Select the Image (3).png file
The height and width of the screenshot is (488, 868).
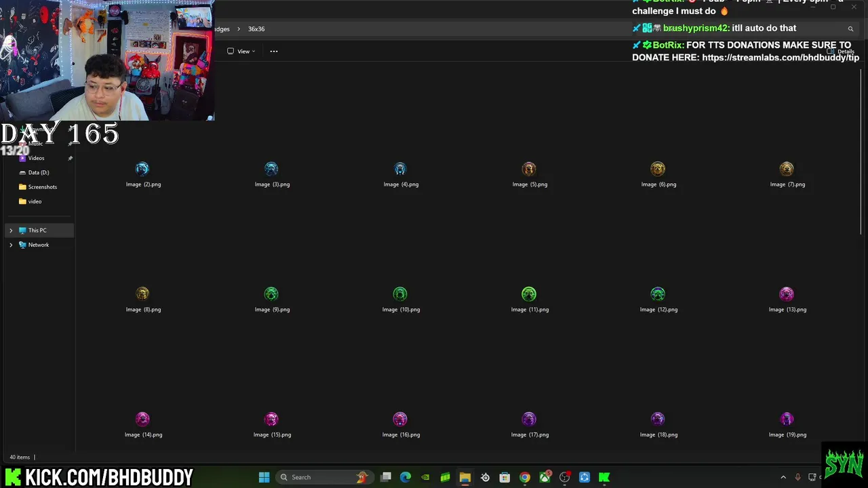[272, 175]
